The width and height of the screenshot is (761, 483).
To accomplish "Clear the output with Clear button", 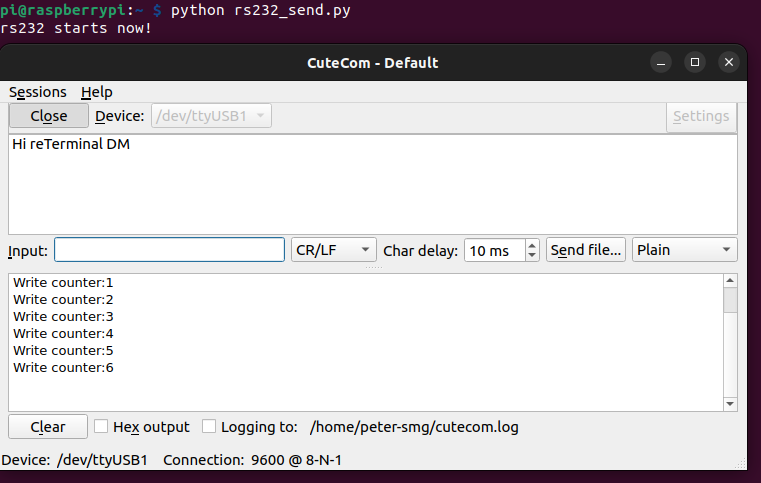I will tap(48, 427).
